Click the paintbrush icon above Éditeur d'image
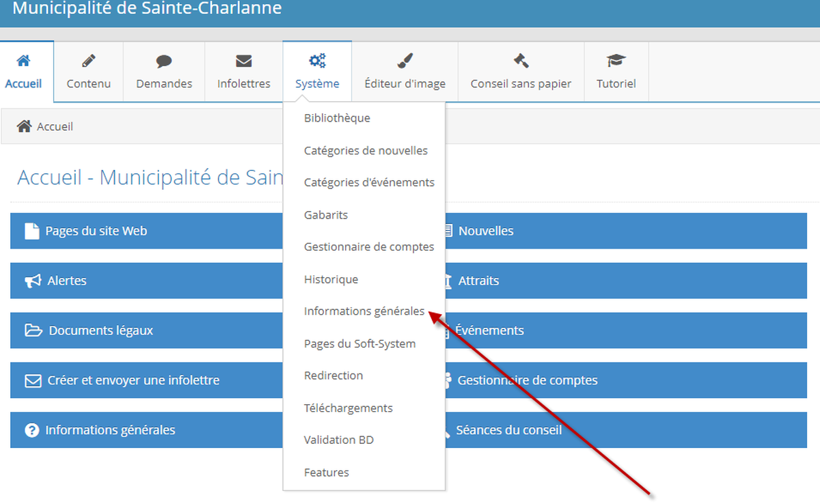This screenshot has height=504, width=820. coord(405,61)
